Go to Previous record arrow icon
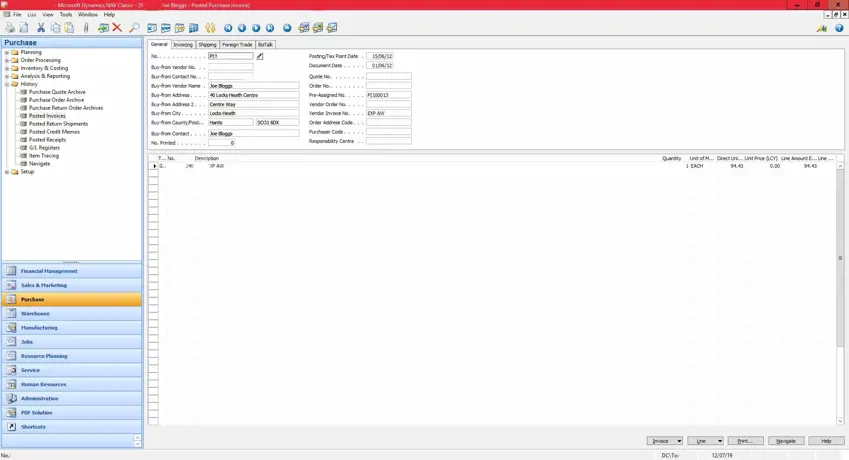Screen dimensions: 849x460 pos(242,28)
